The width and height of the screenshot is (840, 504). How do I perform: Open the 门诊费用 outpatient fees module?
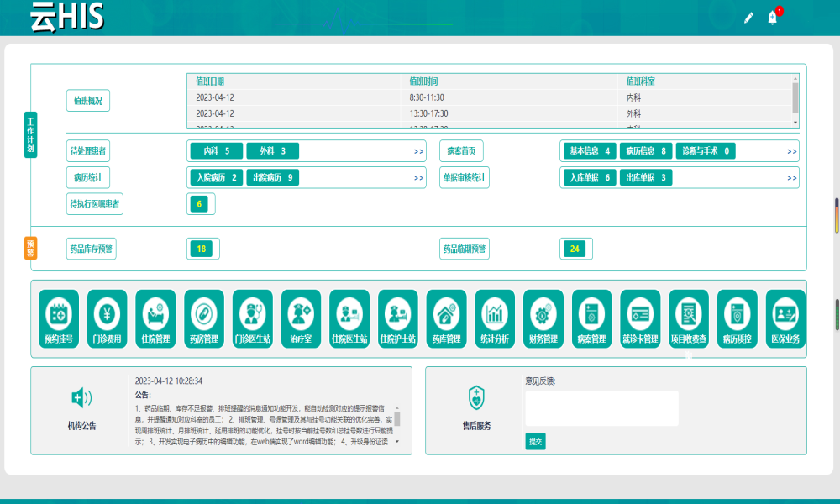click(x=108, y=318)
